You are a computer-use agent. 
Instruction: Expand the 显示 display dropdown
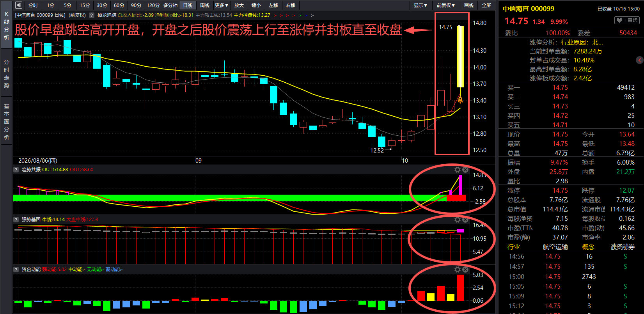(x=420, y=5)
